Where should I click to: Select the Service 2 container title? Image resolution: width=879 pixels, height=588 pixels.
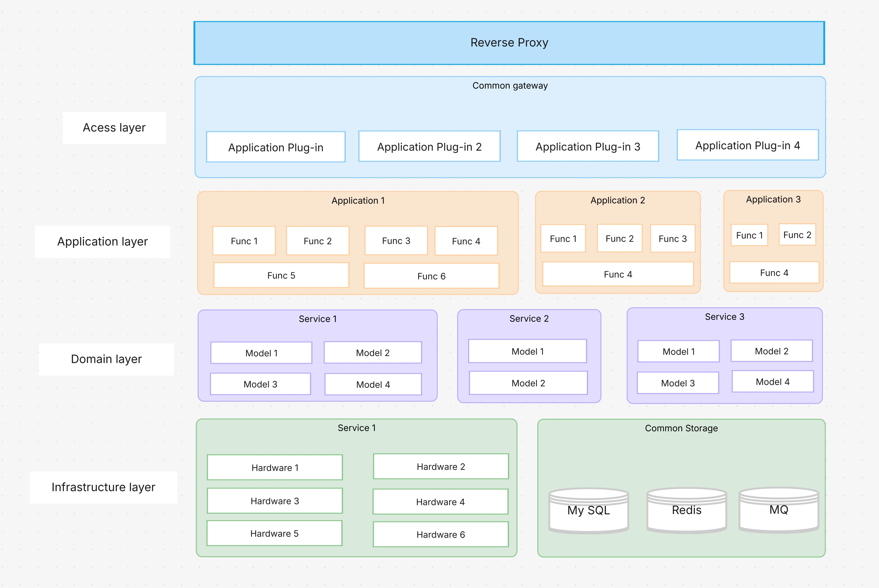click(x=529, y=319)
